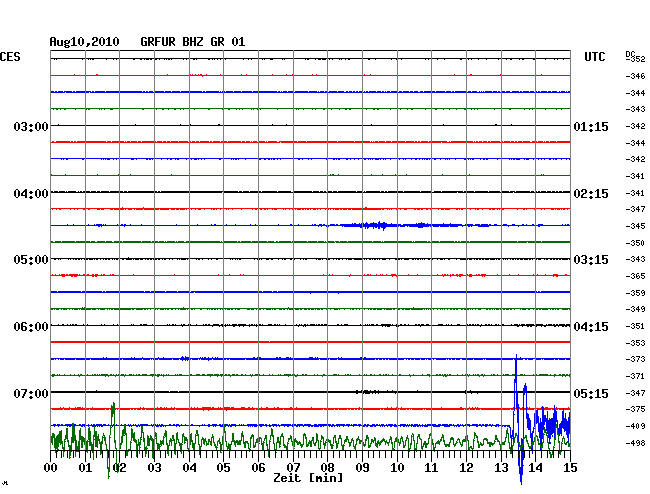
Task: Click the 13 minute axis label
Action: point(501,467)
